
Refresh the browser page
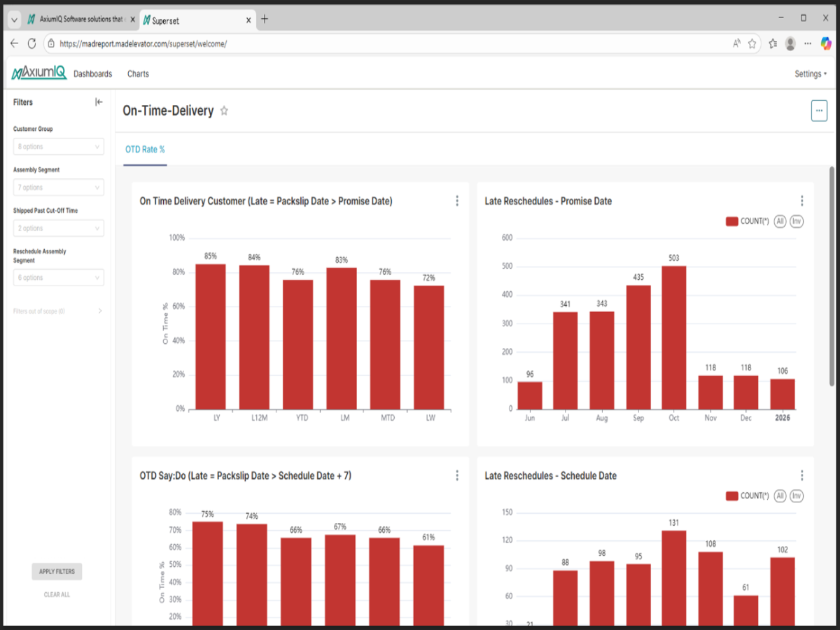click(x=31, y=43)
